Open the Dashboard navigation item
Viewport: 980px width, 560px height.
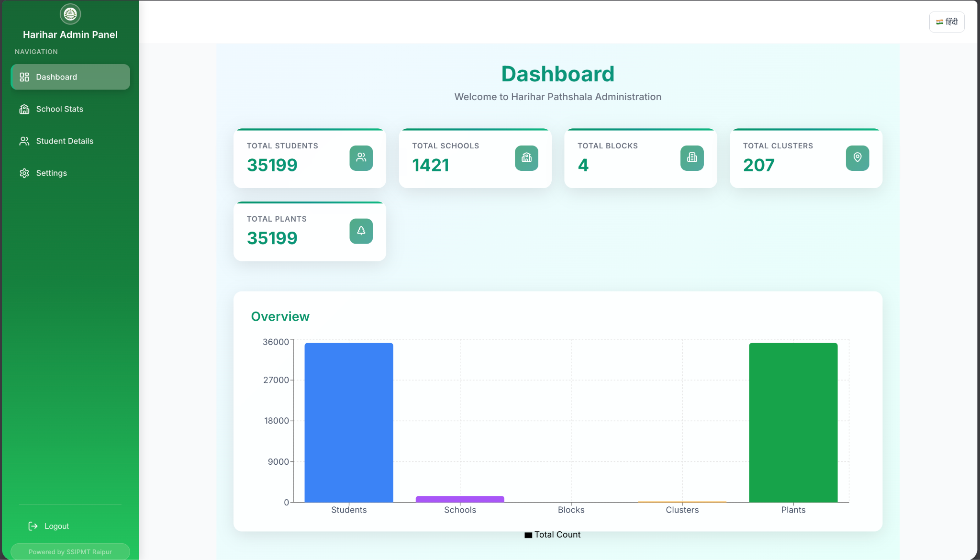[70, 77]
